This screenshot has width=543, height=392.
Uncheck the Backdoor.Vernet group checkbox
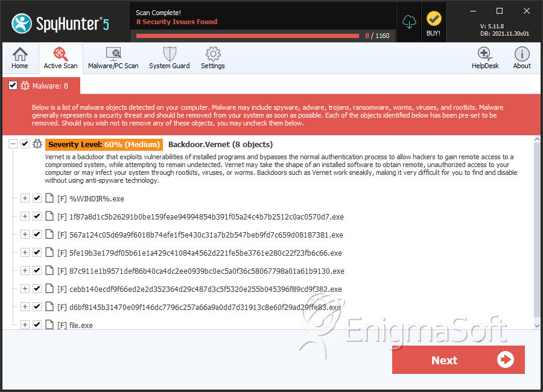[x=25, y=144]
